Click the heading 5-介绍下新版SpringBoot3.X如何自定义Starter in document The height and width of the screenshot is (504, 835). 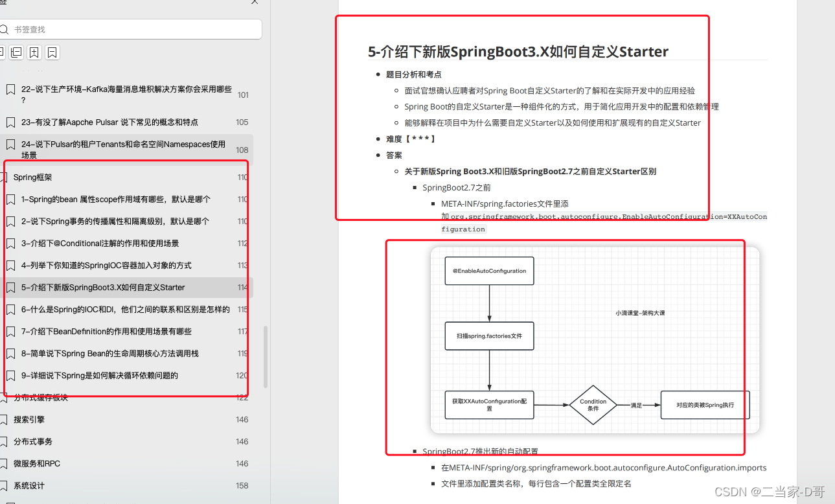(518, 52)
